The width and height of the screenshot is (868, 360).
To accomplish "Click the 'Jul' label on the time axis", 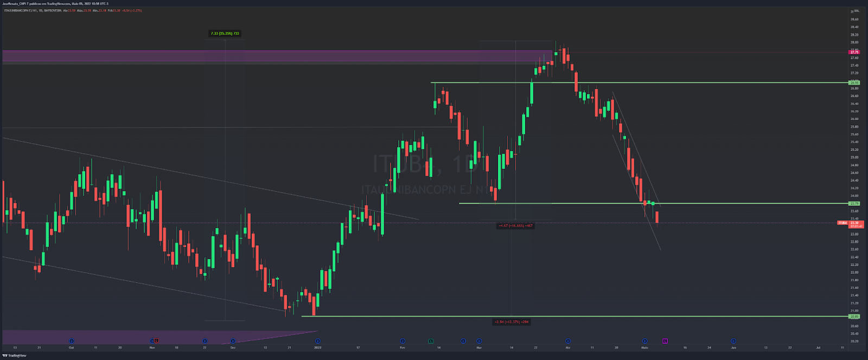I will coord(818,348).
